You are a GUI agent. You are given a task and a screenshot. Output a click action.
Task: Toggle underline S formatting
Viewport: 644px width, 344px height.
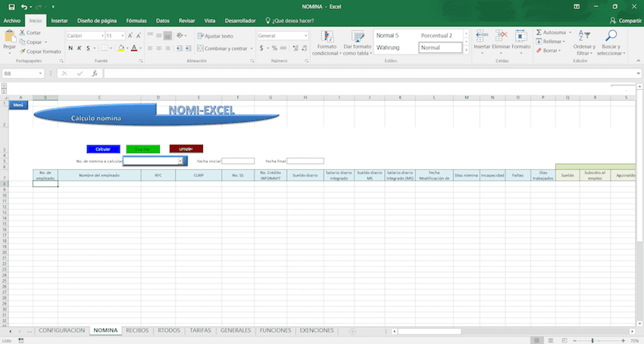88,48
